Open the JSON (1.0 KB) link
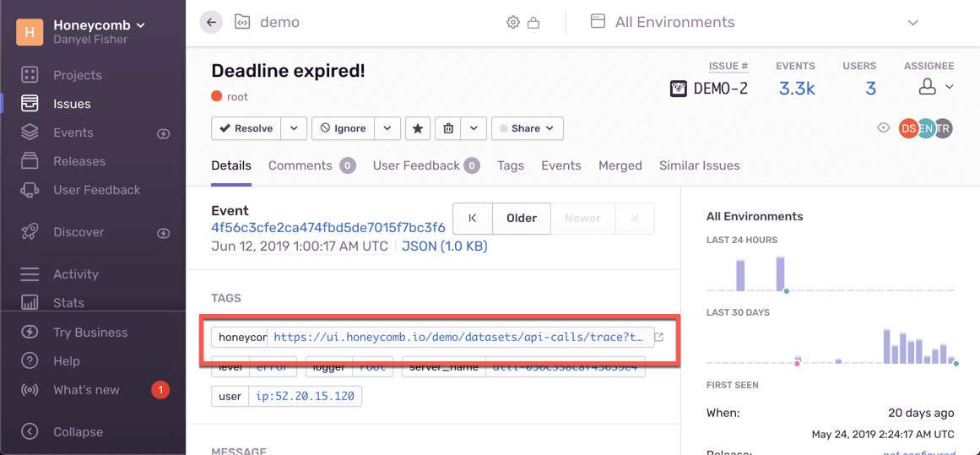This screenshot has width=980, height=455. (444, 246)
